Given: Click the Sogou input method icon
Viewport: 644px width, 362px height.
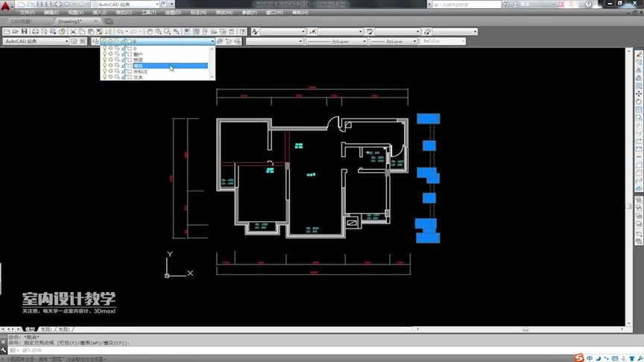Looking at the screenshot, I should (x=579, y=358).
